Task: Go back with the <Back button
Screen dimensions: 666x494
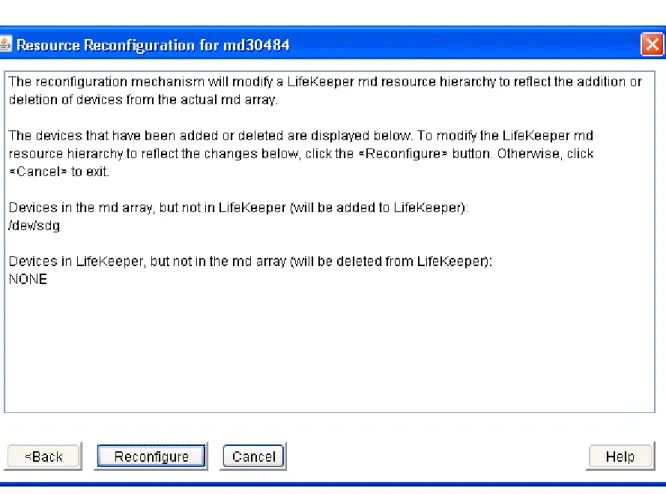Action: (43, 457)
